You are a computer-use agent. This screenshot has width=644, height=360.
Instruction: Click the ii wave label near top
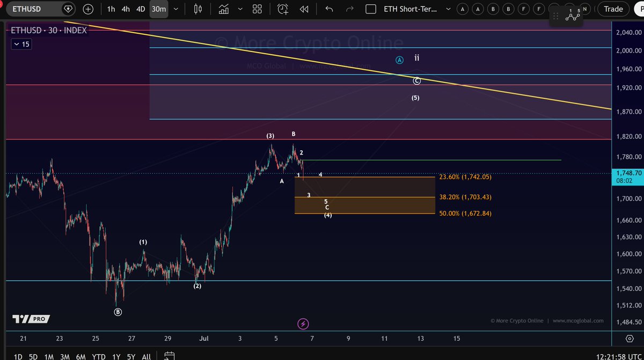(x=416, y=57)
